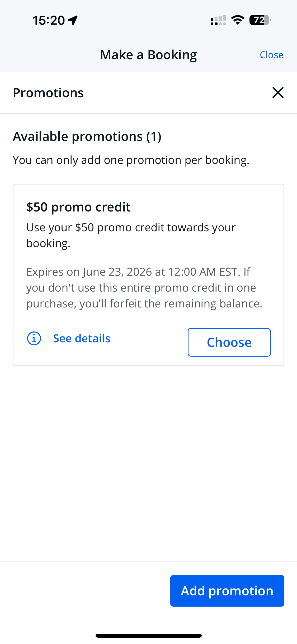Tap the empty area below promo card
Viewport: 297px width, 644px height.
(x=148, y=463)
